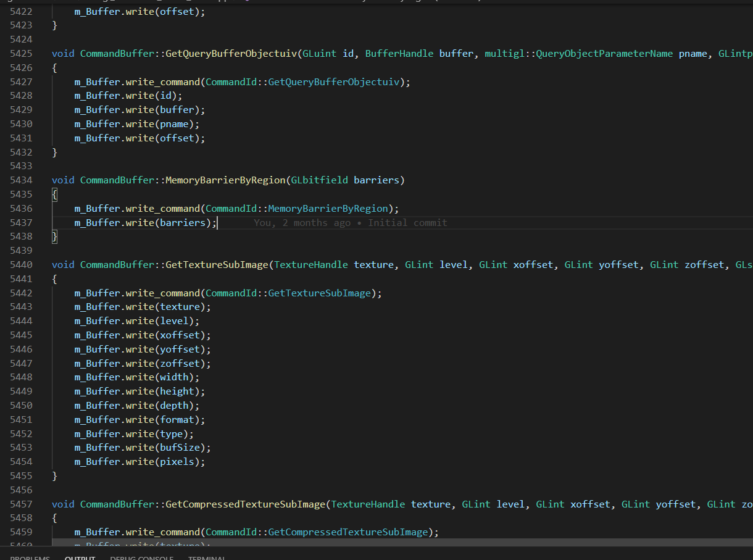Click the opening brace on line 5435

(54, 194)
